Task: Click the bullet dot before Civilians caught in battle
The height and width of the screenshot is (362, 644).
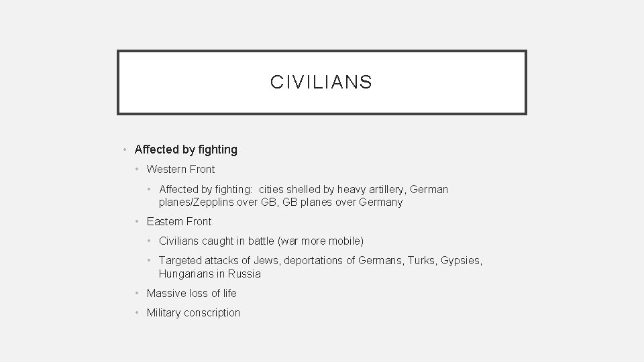Action: pos(150,241)
